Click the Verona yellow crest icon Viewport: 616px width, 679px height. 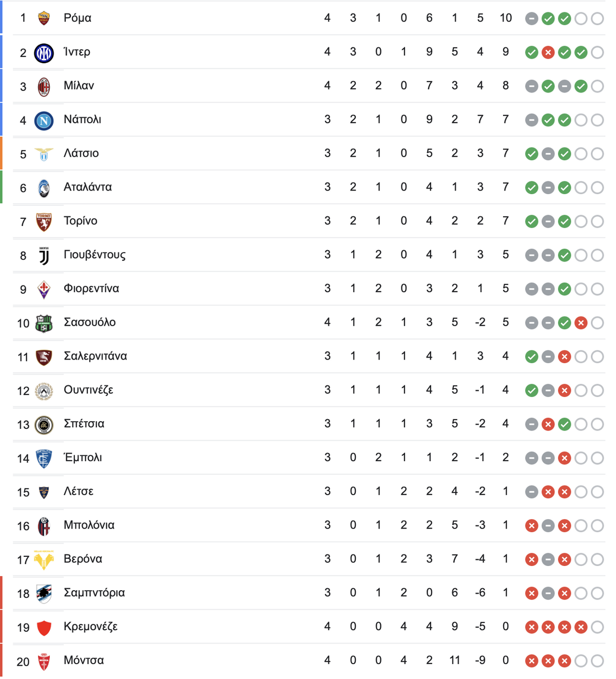pyautogui.click(x=44, y=560)
